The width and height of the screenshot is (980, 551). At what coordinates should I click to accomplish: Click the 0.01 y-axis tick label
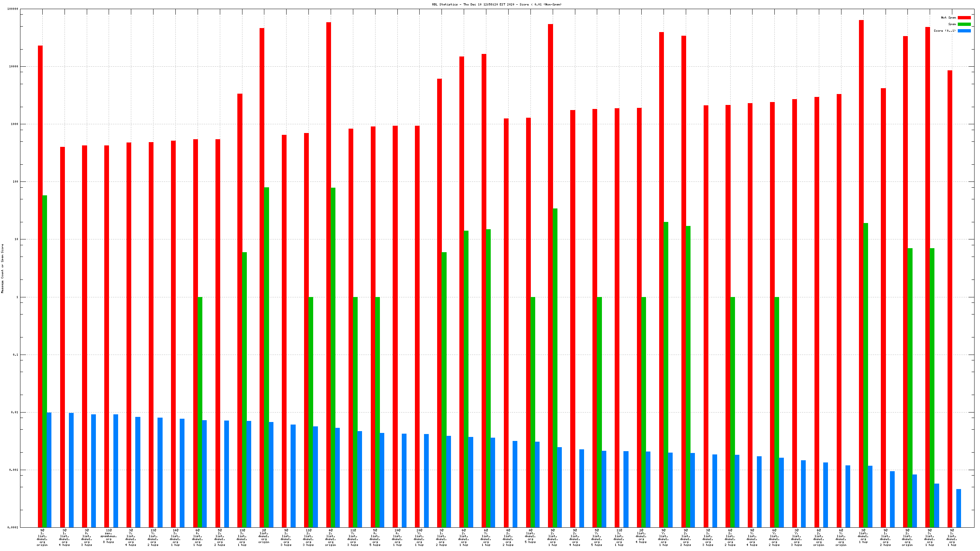click(14, 412)
